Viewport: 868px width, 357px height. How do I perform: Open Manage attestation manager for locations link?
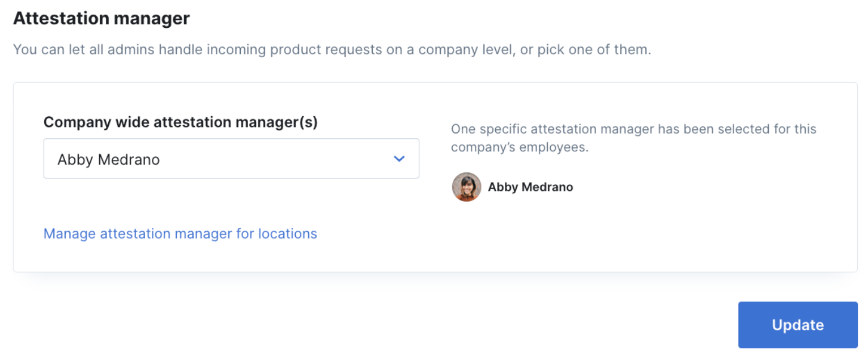(x=180, y=233)
